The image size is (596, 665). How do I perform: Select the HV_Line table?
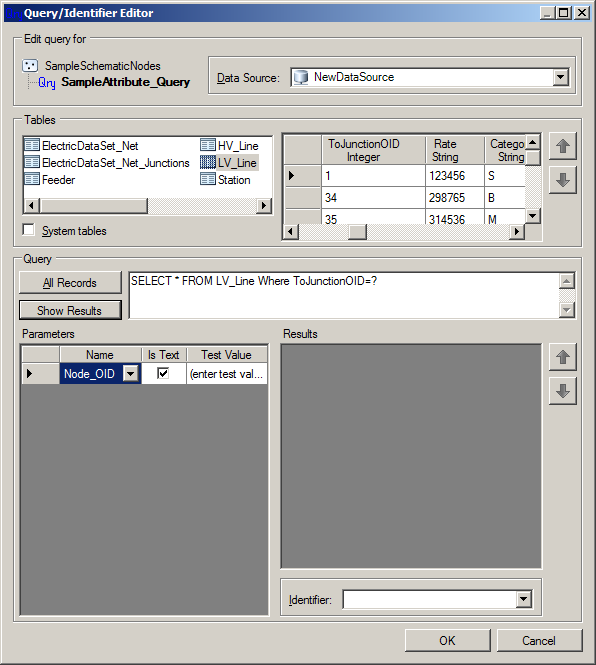coord(229,145)
